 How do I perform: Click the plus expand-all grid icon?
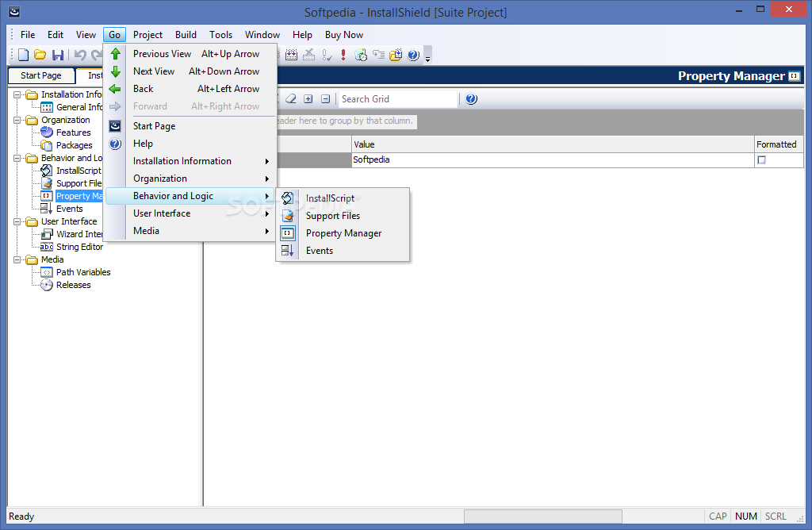tap(308, 98)
